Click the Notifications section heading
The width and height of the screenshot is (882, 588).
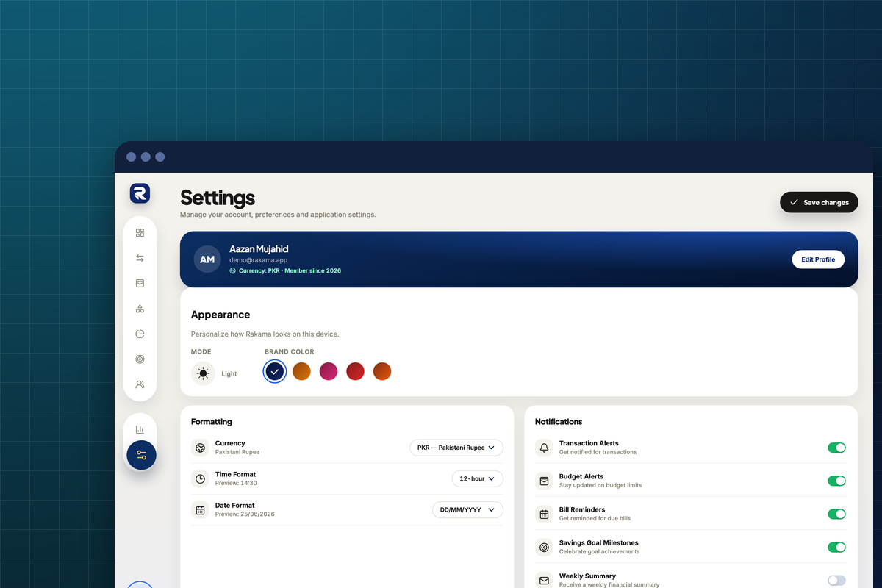pos(559,422)
